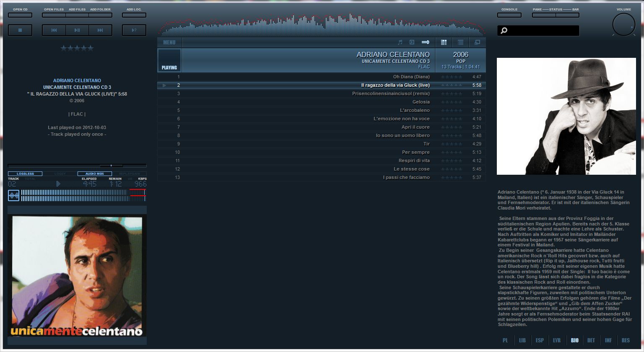Screen dimensions: 644x352
Task: Skip to the previous track
Action: (54, 30)
